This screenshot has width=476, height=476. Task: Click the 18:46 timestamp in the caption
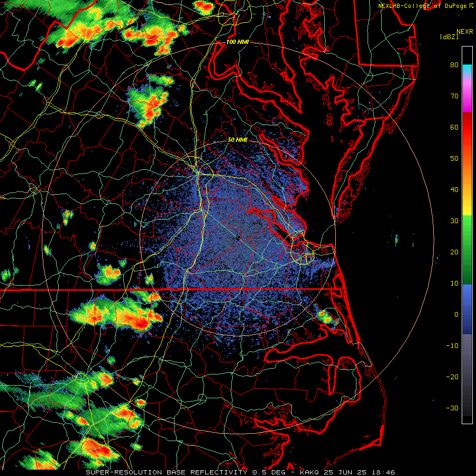click(384, 472)
